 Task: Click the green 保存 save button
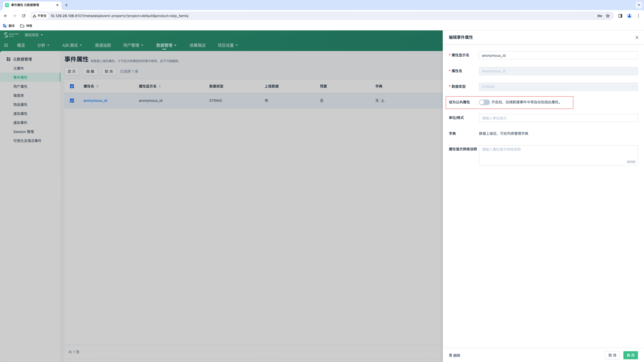pyautogui.click(x=630, y=355)
